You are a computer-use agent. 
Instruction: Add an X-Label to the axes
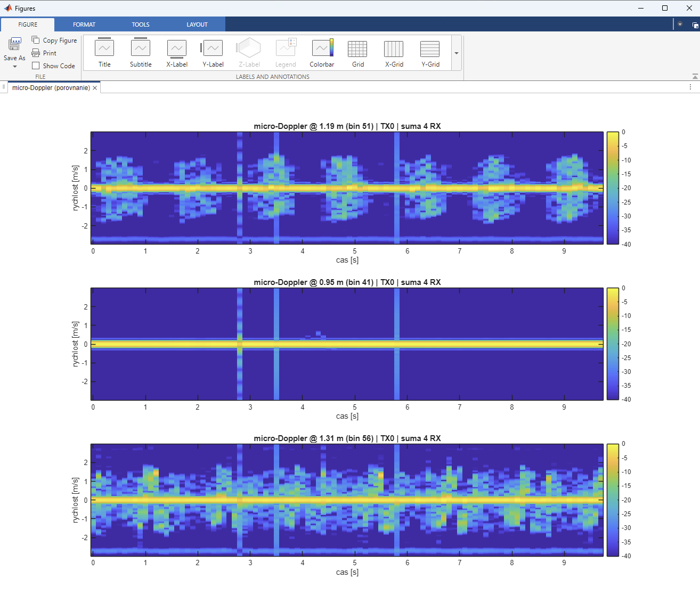coord(177,53)
